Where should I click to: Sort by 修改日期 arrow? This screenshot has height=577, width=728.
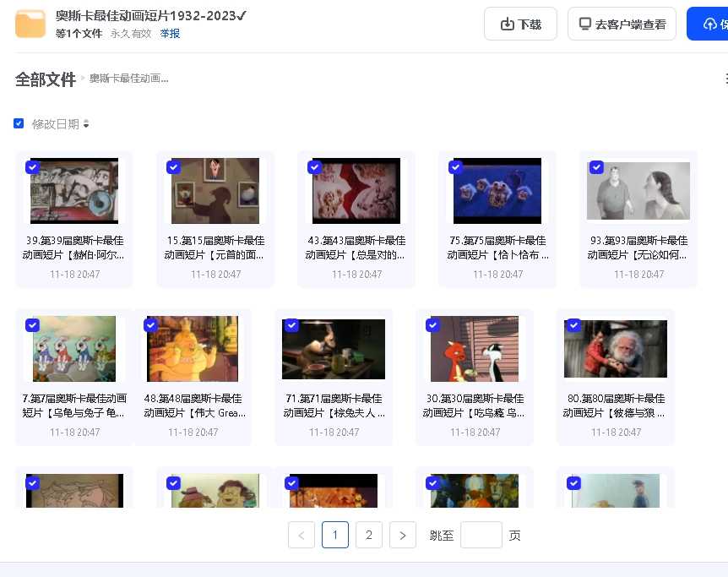(86, 124)
